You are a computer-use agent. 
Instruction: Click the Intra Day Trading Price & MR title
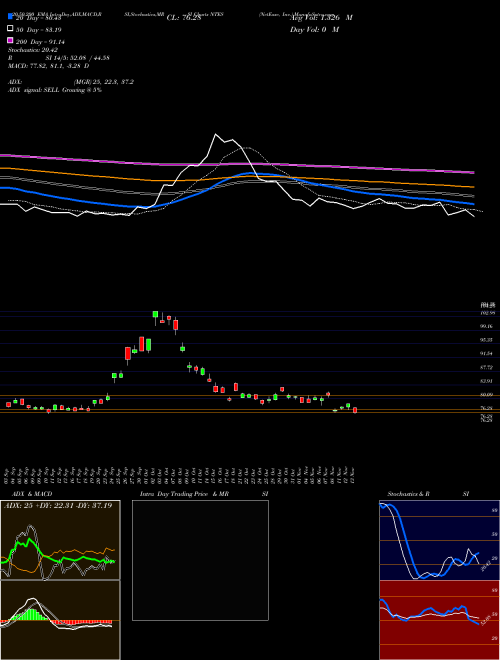[x=184, y=494]
